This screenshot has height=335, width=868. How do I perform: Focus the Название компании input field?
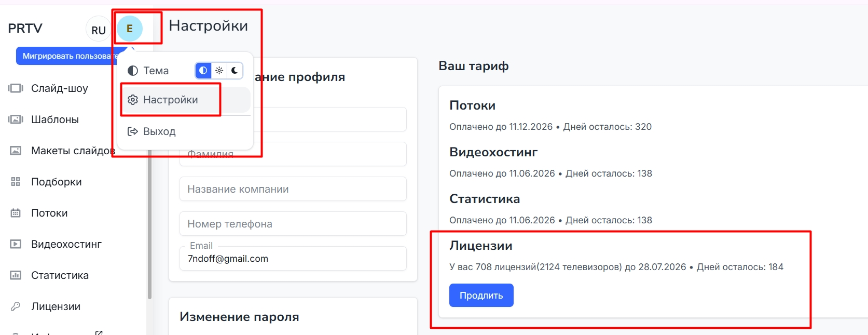pyautogui.click(x=293, y=189)
